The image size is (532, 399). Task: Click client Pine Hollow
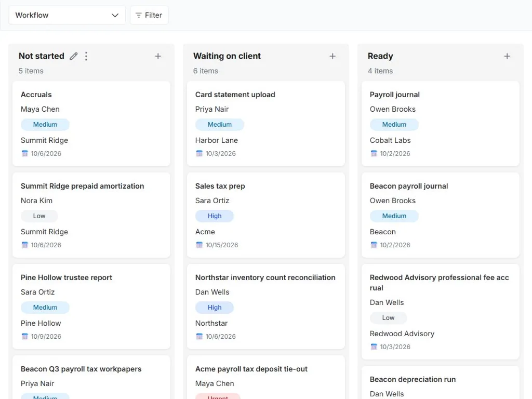(41, 323)
